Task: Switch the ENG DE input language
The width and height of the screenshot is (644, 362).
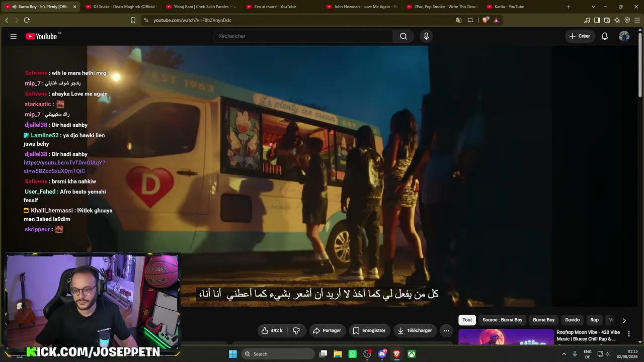Action: point(588,354)
